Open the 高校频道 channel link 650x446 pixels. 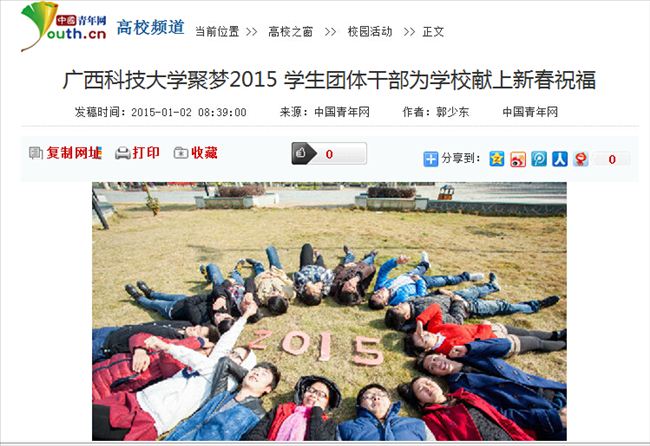pos(150,27)
